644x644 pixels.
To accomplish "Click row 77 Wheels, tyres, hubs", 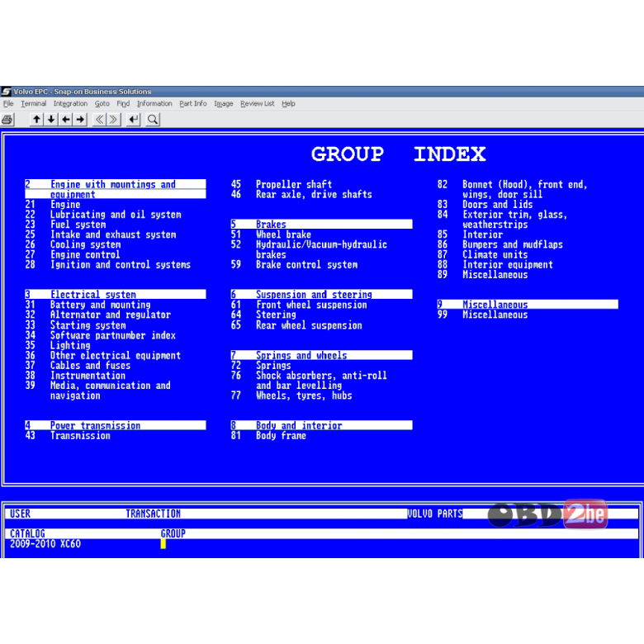I will pos(291,395).
